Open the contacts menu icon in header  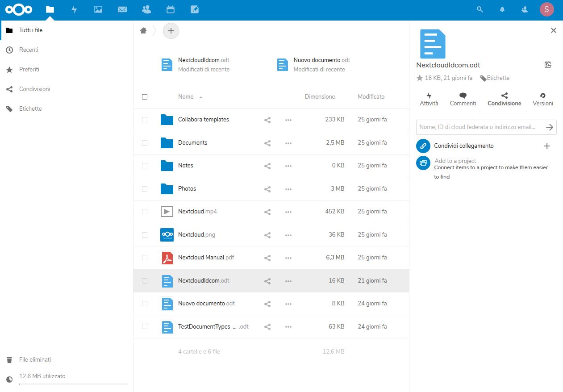pyautogui.click(x=525, y=9)
